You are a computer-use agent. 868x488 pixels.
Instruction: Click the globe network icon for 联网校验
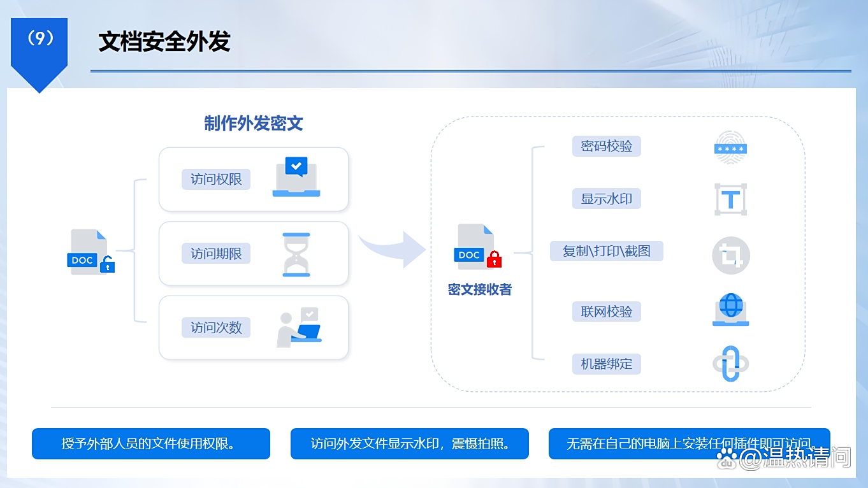click(730, 310)
